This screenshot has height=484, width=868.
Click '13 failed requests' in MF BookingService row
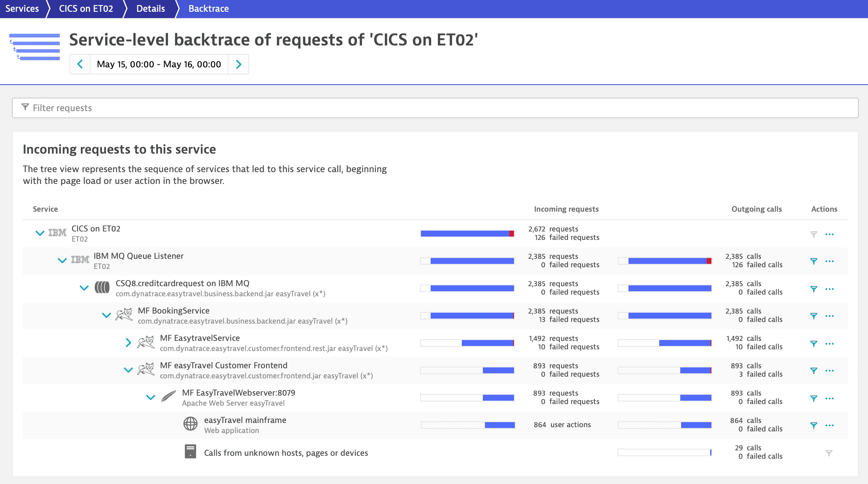click(569, 319)
